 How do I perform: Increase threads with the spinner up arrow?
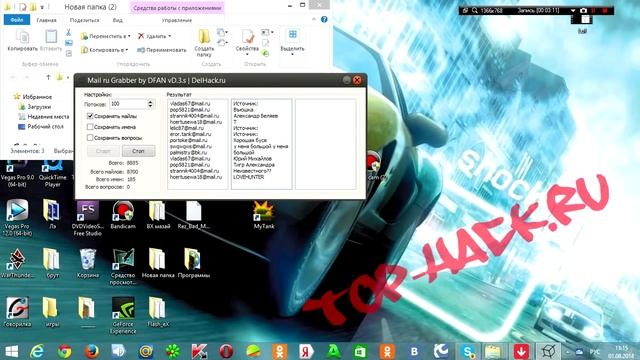151,102
